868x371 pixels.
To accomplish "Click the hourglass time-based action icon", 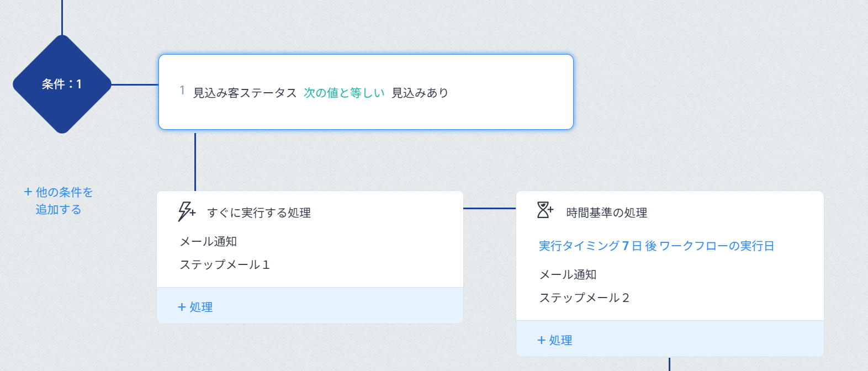I will tap(545, 210).
